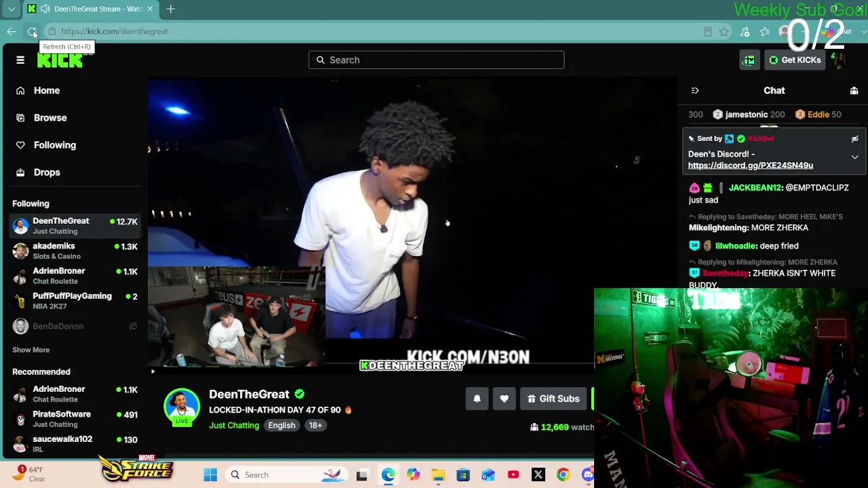Open the Windows Start menu
The width and height of the screenshot is (868, 488).
click(210, 475)
